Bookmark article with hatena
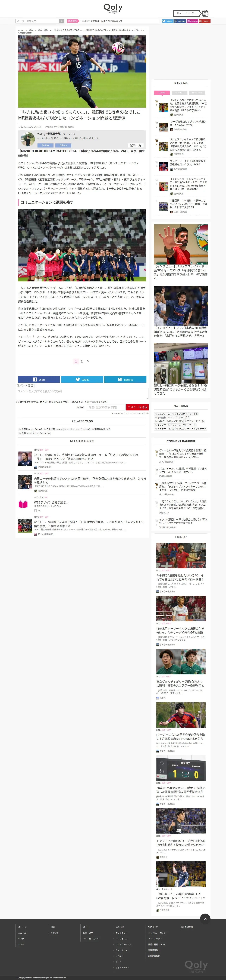The height and width of the screenshot is (980, 226). pos(125,379)
